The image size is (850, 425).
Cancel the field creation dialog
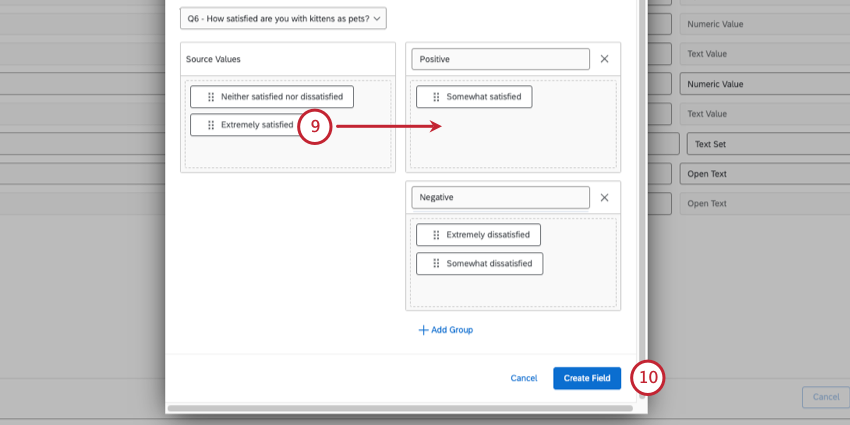pos(524,378)
